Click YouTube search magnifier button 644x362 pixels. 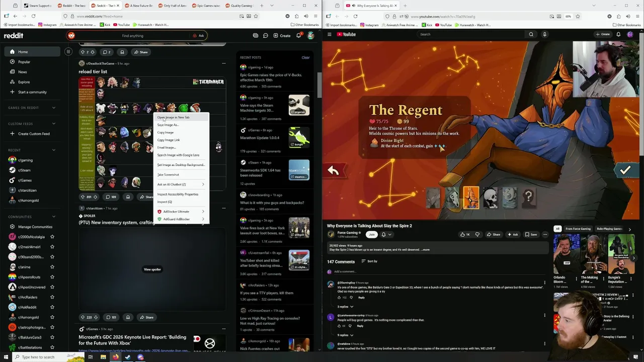point(531,34)
